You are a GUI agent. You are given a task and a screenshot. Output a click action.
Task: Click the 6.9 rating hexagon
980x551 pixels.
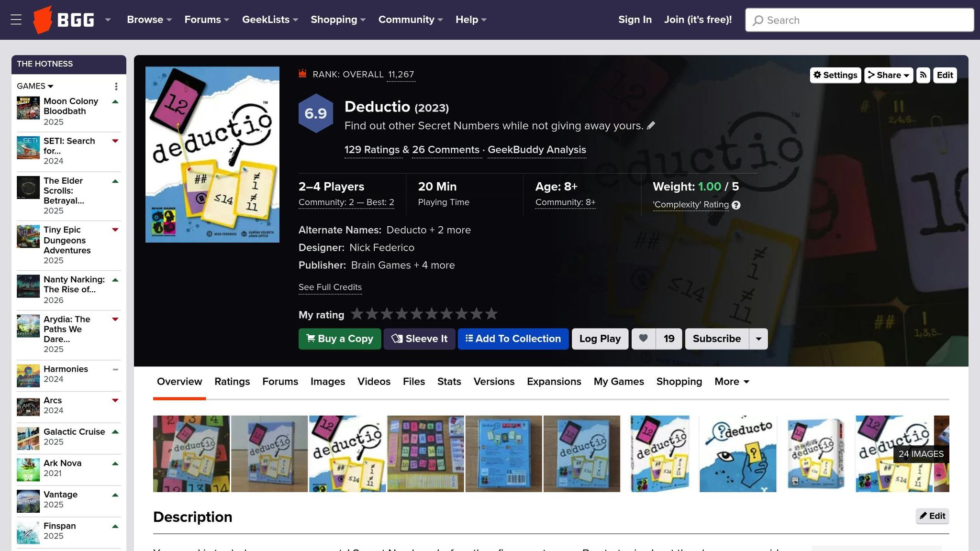point(316,113)
